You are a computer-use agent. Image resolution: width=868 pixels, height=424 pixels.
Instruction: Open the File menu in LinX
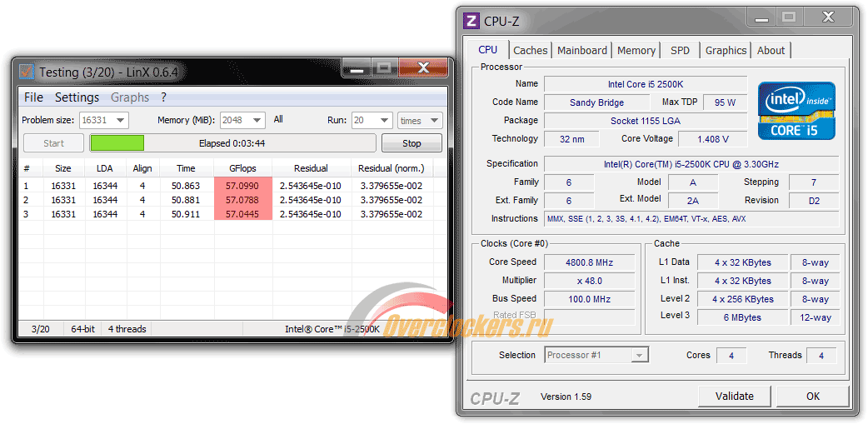pyautogui.click(x=33, y=97)
